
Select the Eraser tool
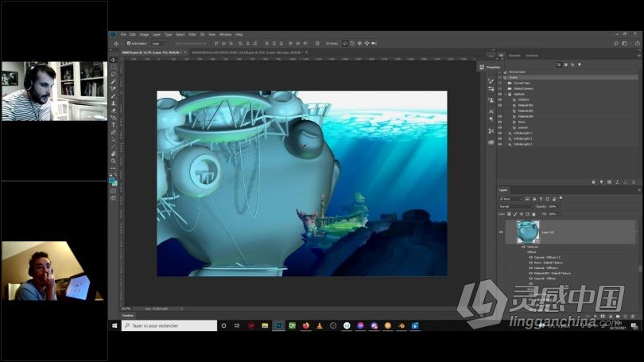tap(114, 111)
